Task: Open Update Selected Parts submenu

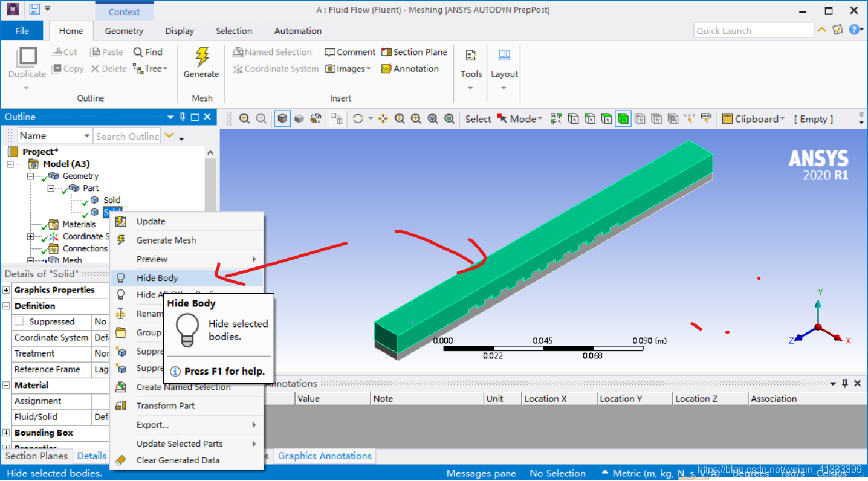Action: coord(187,444)
